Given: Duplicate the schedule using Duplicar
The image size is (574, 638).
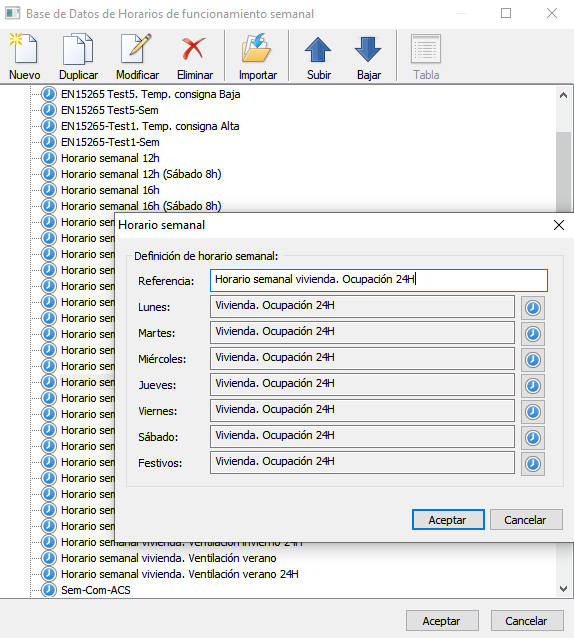Looking at the screenshot, I should (x=78, y=56).
